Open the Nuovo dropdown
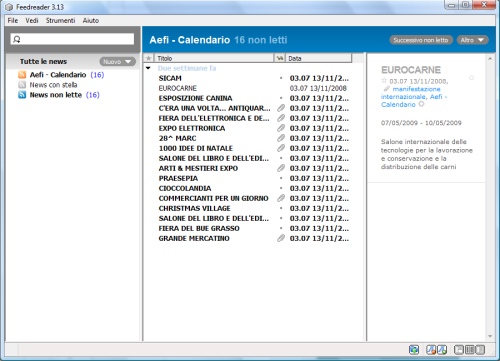Image resolution: width=500 pixels, height=361 pixels. (117, 62)
